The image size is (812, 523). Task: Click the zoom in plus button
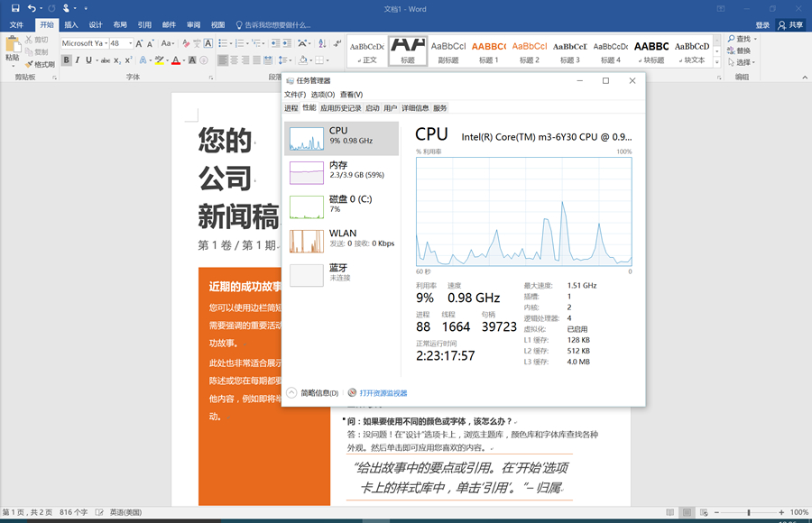coord(781,512)
